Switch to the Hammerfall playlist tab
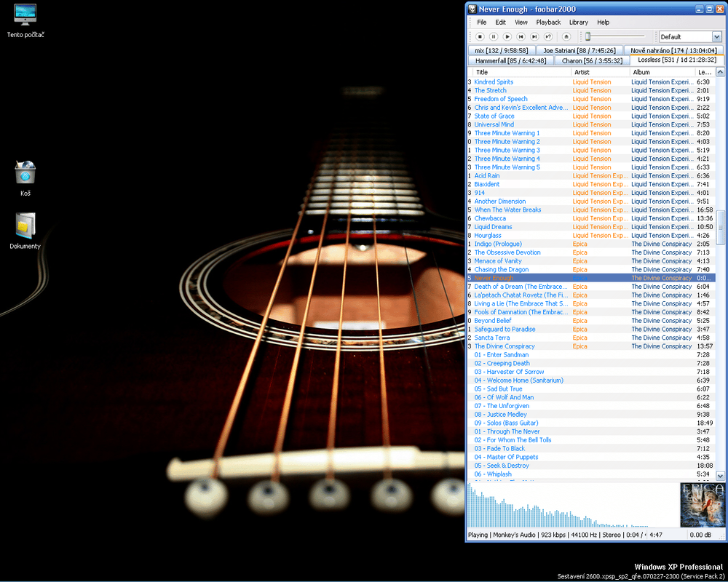 [x=511, y=61]
